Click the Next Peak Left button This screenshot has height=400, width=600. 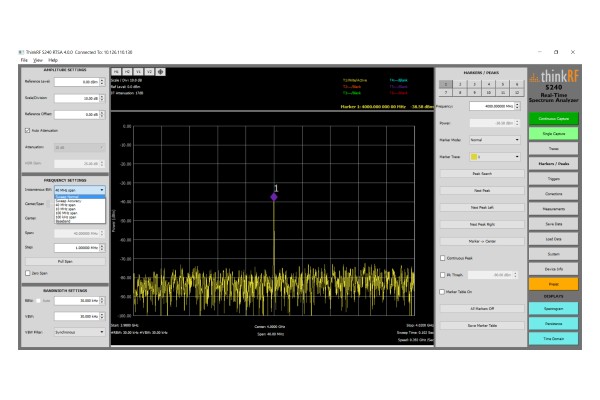pos(482,207)
